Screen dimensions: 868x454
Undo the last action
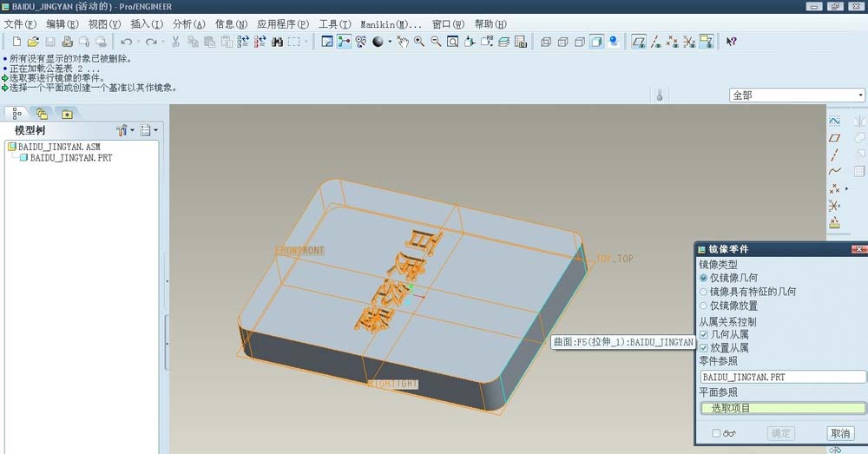click(126, 42)
